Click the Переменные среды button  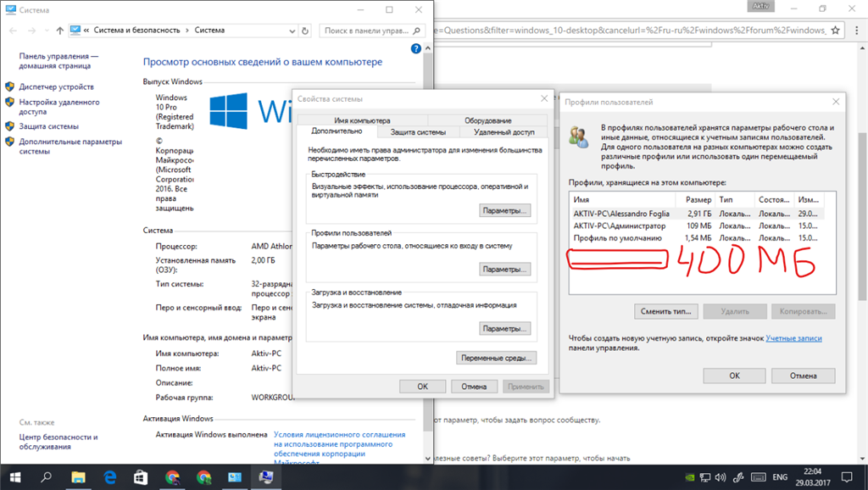(496, 358)
